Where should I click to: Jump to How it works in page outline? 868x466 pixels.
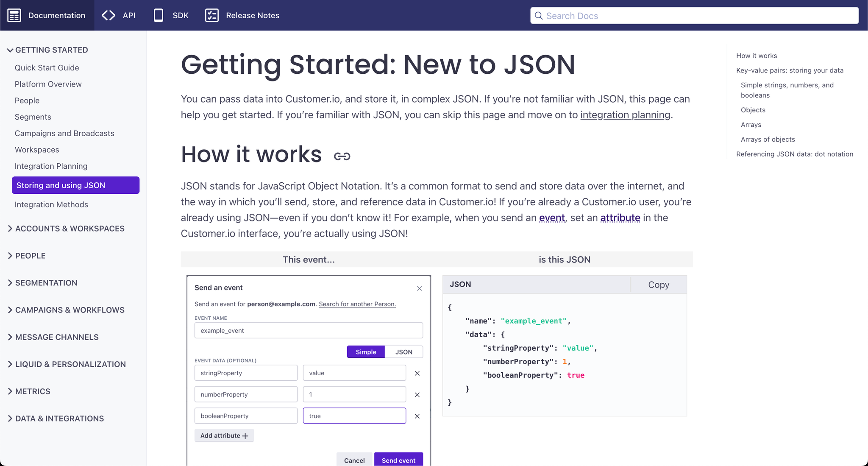[757, 56]
